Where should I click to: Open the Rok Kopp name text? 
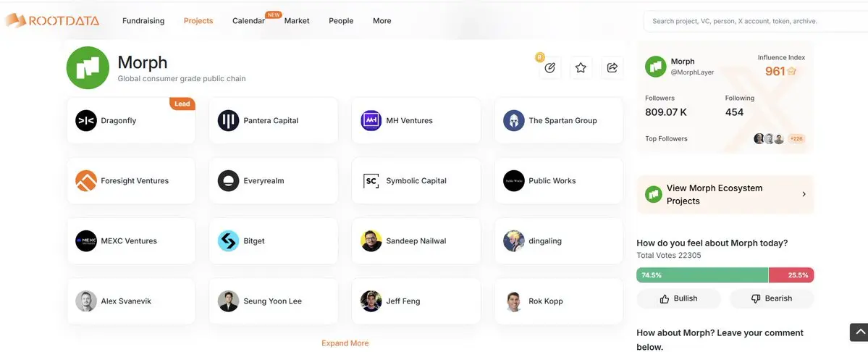pyautogui.click(x=545, y=301)
